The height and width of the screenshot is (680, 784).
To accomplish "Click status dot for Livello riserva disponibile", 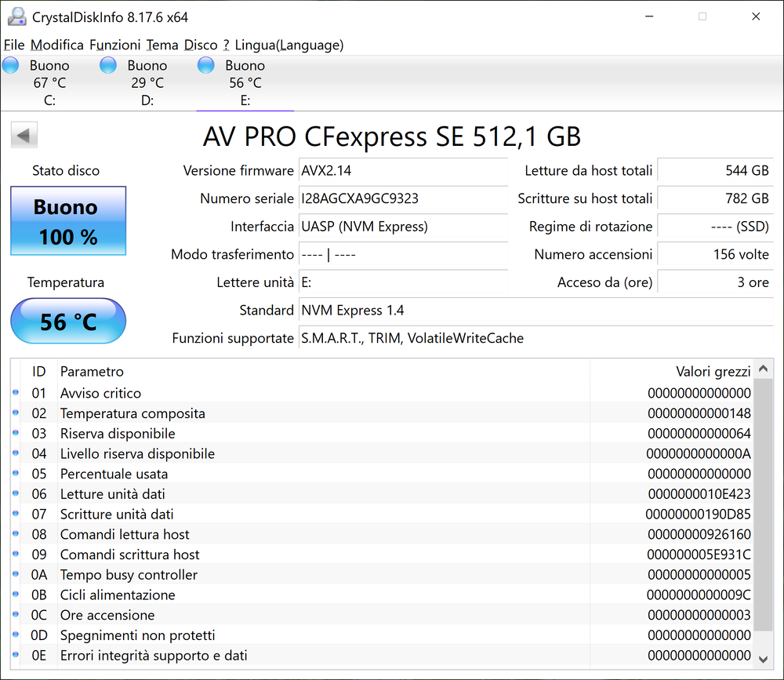I will pos(16,453).
